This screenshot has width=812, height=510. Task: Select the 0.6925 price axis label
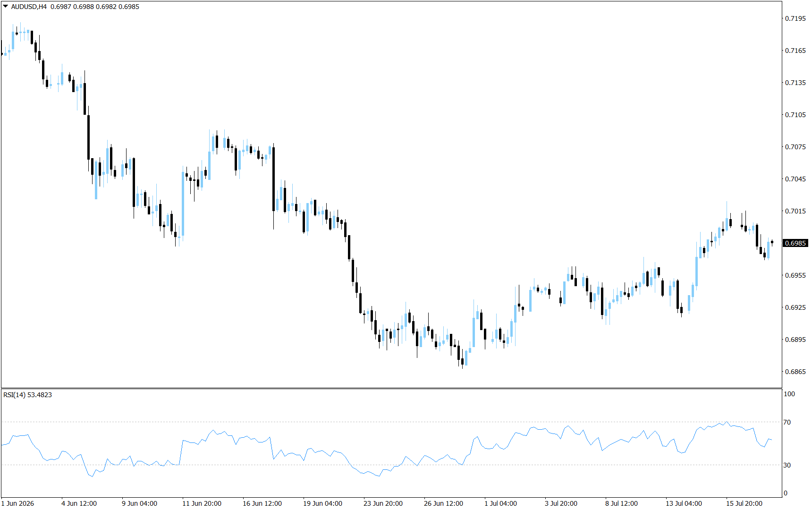(x=795, y=307)
